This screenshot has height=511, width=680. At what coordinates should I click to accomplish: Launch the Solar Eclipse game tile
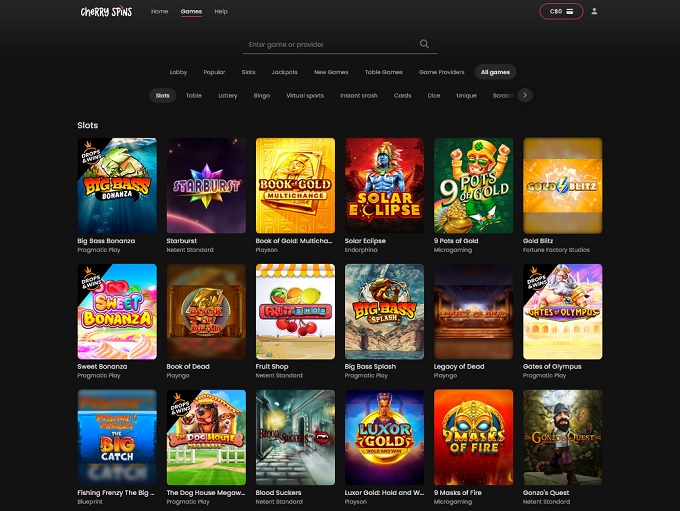384,186
